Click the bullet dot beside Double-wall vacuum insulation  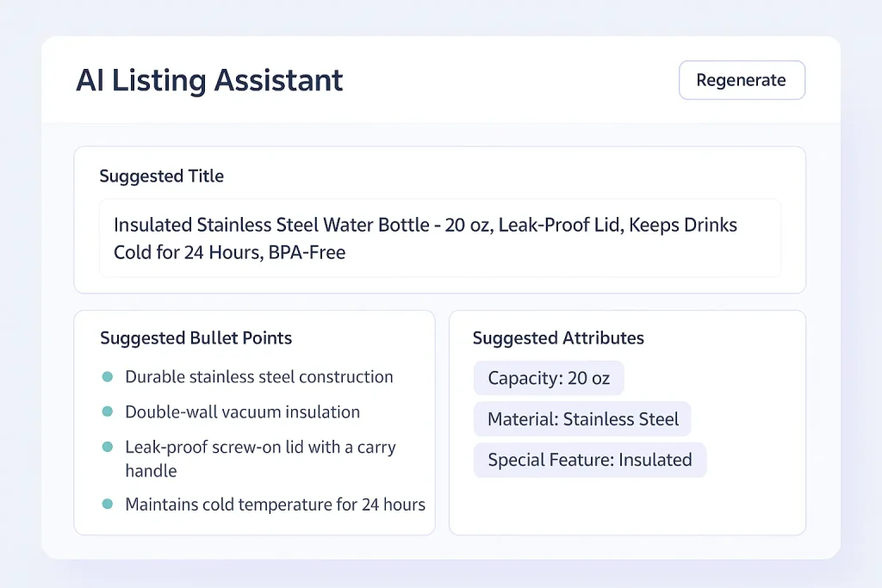pos(108,412)
